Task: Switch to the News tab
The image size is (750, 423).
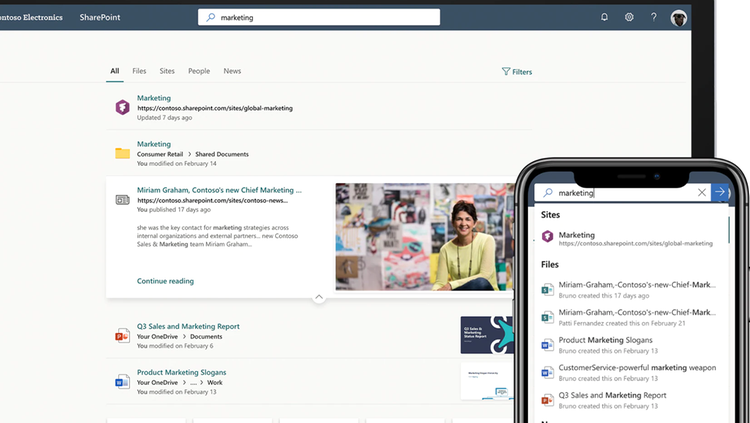Action: (232, 71)
